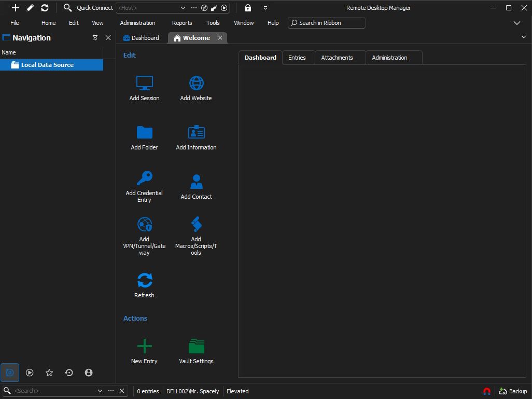The image size is (532, 399).
Task: Open the Window ribbon tab
Action: coord(244,23)
